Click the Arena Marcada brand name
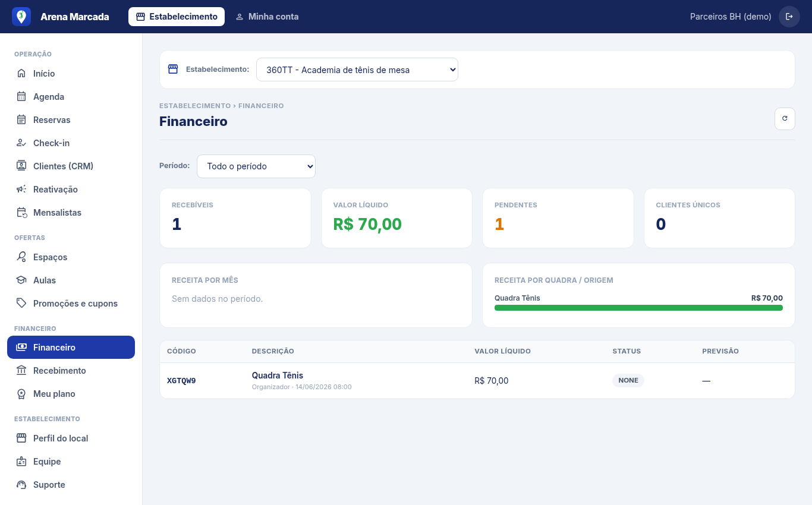 [x=75, y=17]
